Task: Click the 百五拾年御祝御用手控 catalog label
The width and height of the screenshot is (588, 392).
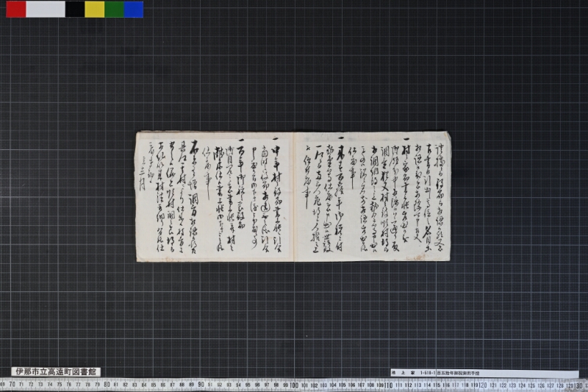Action: [x=458, y=373]
